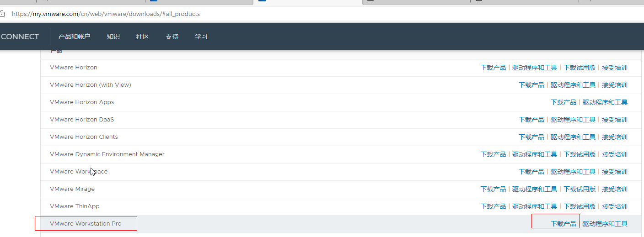644x237 pixels.
Task: Click the lock icon in address bar
Action: tap(2, 14)
